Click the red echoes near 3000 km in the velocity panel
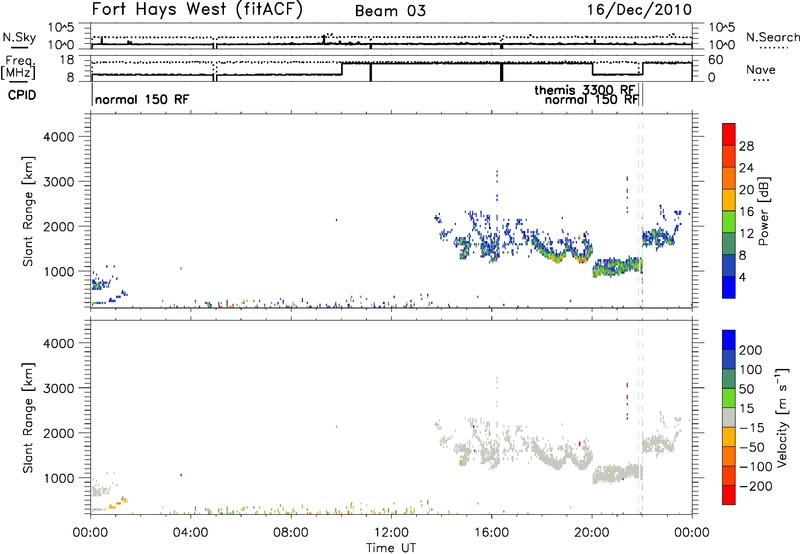This screenshot has width=800, height=554. click(627, 393)
